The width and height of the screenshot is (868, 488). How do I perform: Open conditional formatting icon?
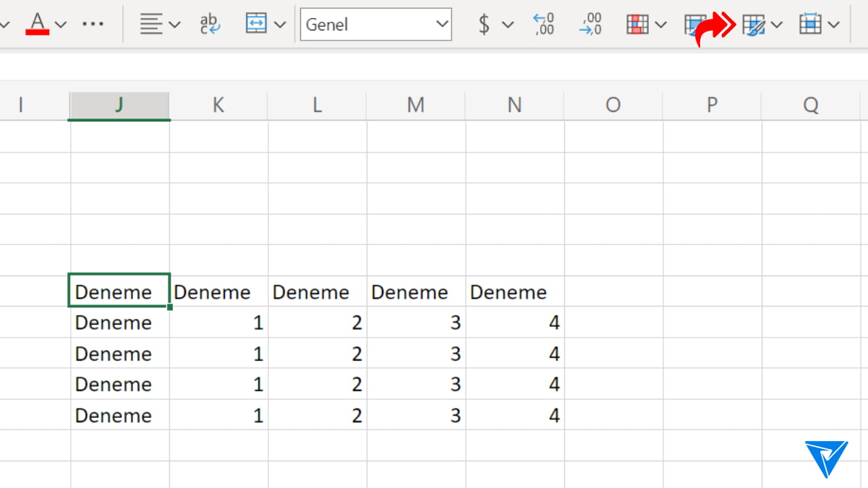tap(637, 25)
